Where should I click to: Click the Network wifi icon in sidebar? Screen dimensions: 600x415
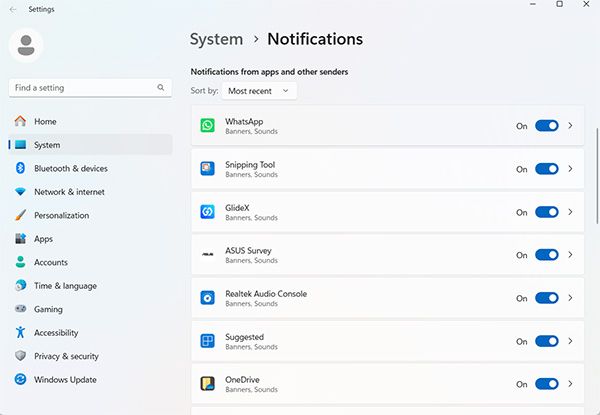20,192
